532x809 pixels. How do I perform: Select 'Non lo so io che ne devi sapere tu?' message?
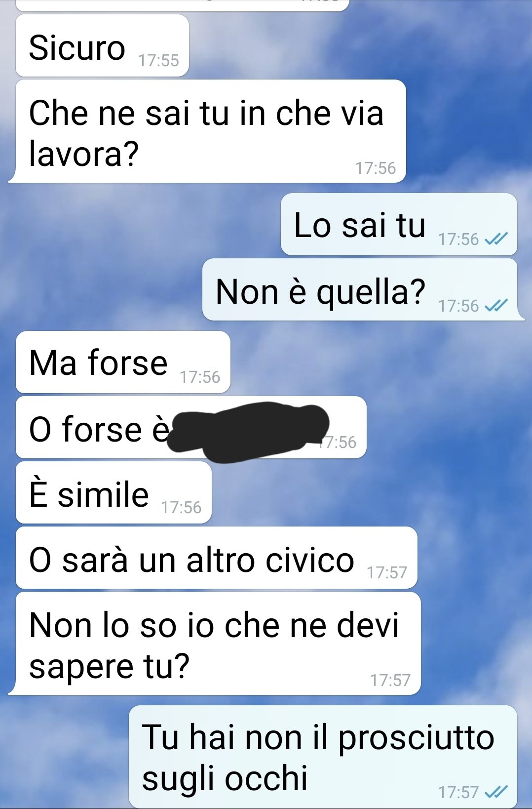tap(215, 643)
